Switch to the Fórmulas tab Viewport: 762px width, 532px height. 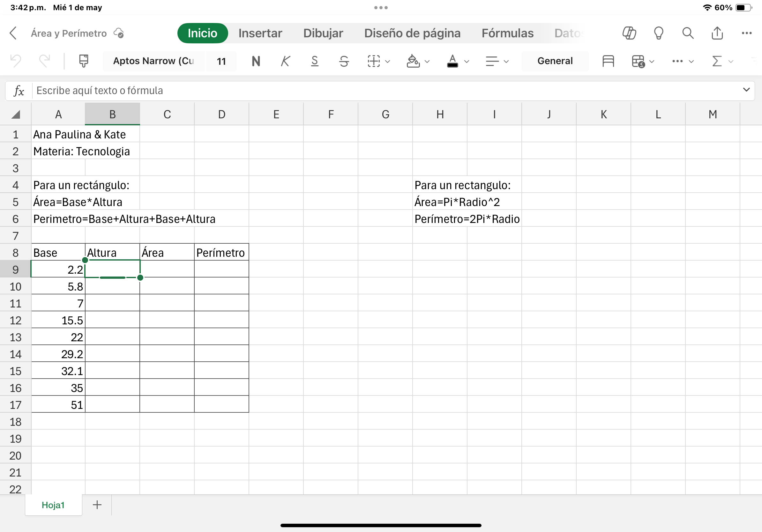click(507, 33)
